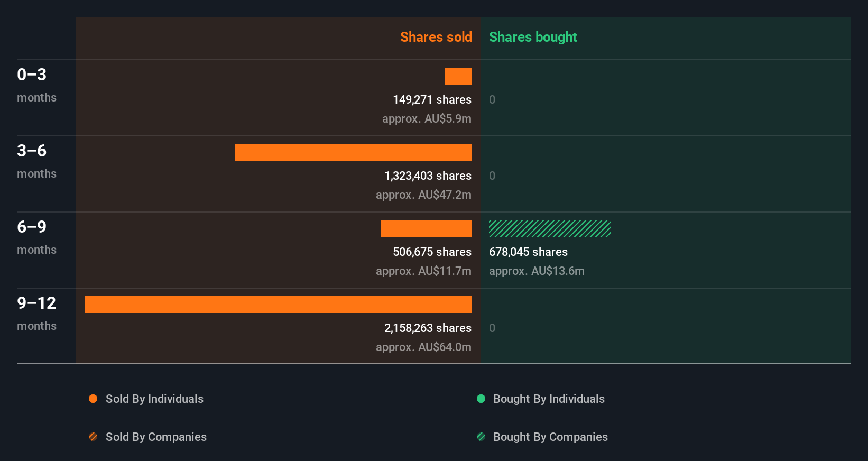This screenshot has height=461, width=868.
Task: Click the green Bought By Individuals legend dot
Action: [x=481, y=399]
